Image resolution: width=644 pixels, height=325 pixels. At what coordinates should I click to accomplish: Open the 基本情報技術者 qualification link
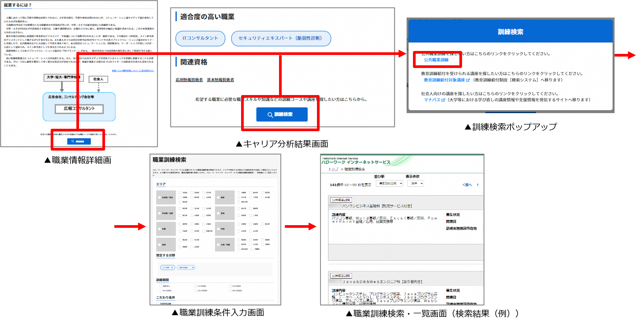point(220,80)
